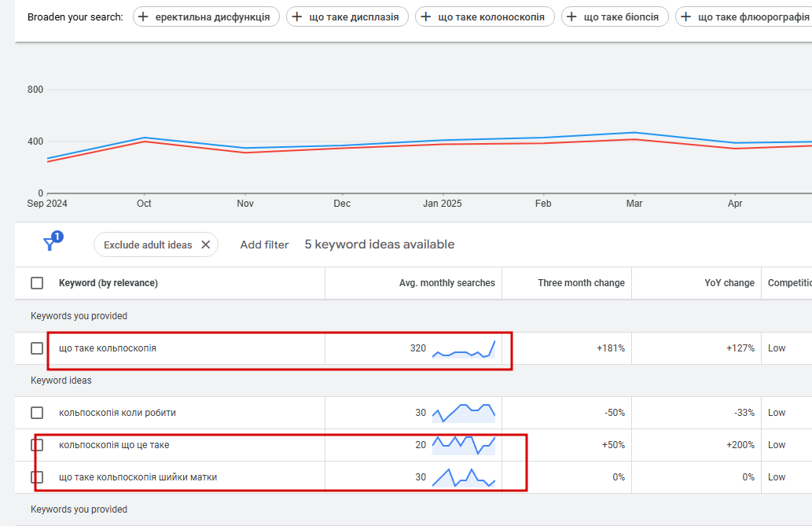This screenshot has height=526, width=812.
Task: Sort by Keyword (by relevance) header
Action: tap(108, 283)
